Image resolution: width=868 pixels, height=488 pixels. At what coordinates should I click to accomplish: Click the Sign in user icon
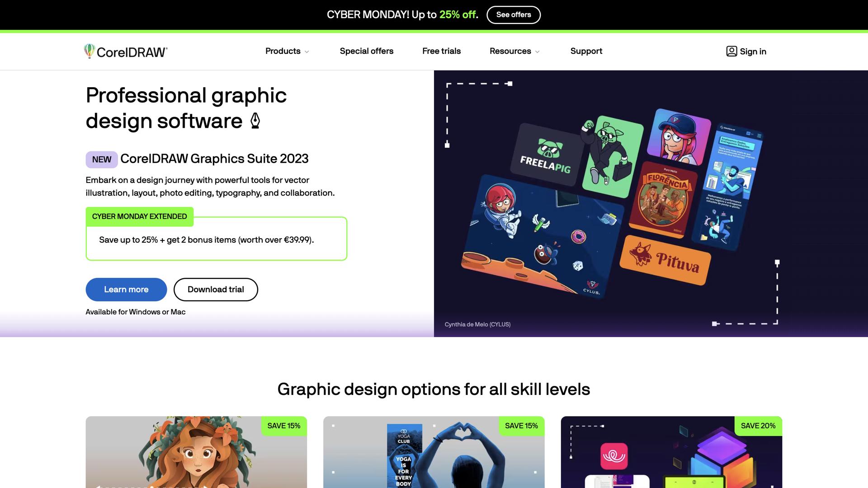(x=731, y=51)
